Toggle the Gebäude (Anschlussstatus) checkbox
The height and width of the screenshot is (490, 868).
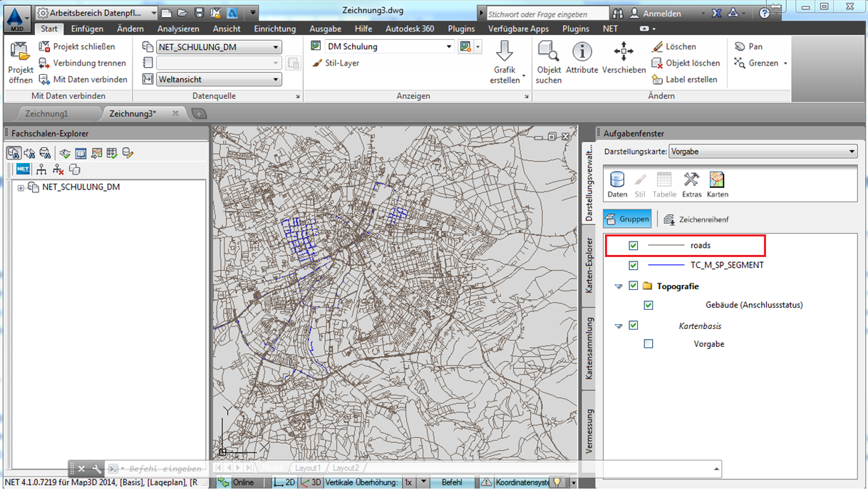[649, 306]
